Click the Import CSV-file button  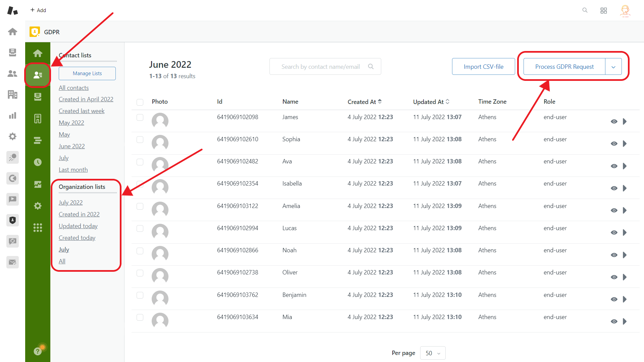[x=483, y=67]
